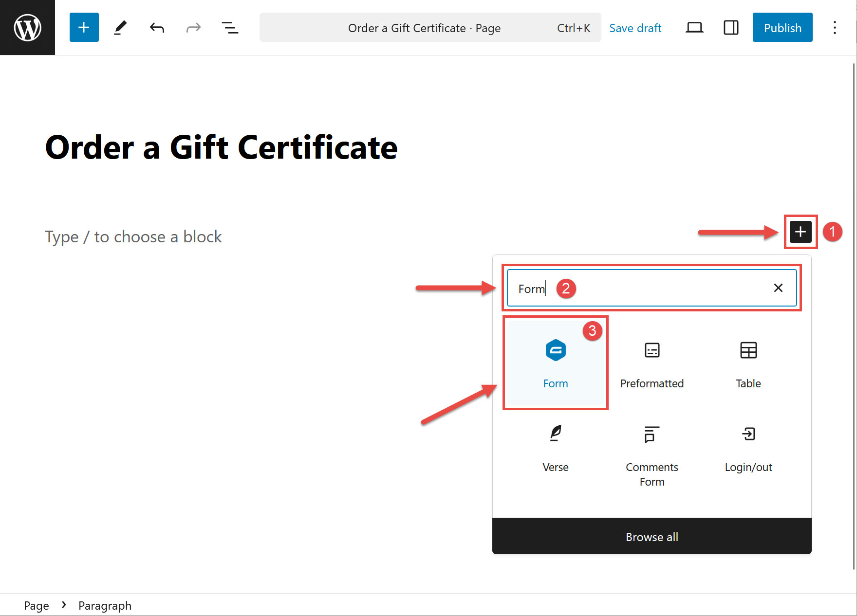Click the empty paragraph block placeholder
The image size is (857, 616).
[133, 236]
